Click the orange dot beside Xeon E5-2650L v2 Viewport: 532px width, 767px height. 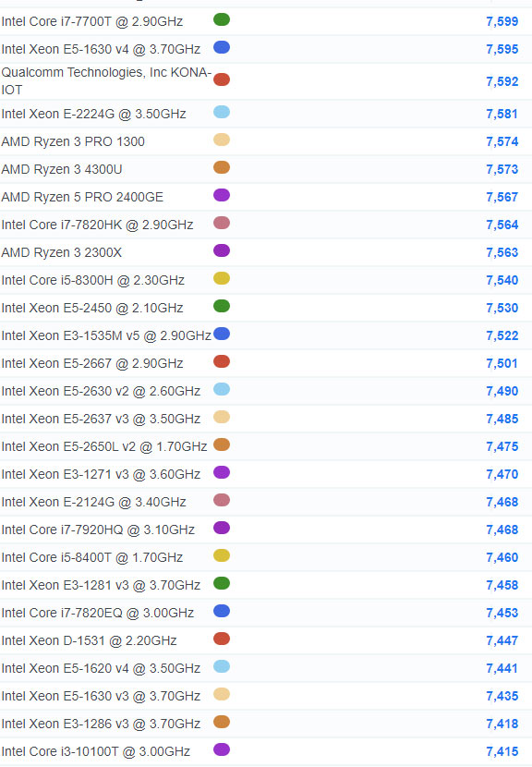222,444
